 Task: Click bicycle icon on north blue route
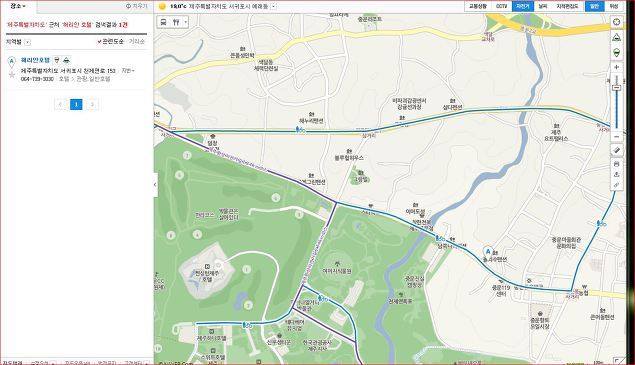click(x=300, y=130)
